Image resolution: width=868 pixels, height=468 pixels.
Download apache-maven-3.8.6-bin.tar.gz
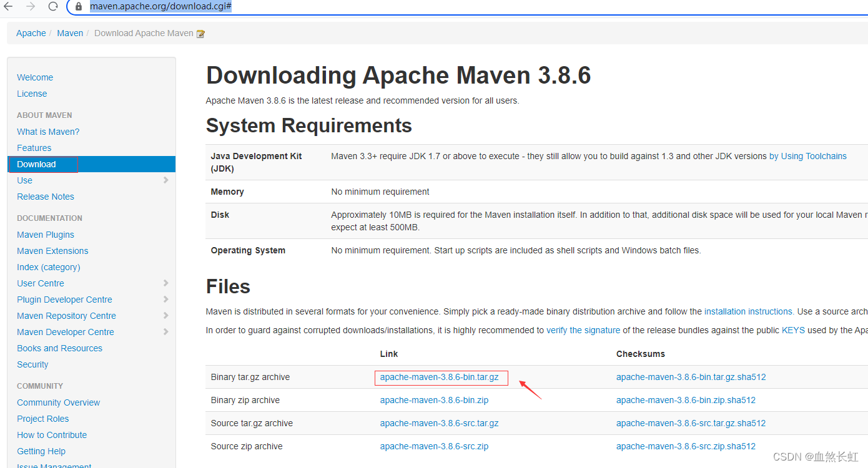tap(440, 377)
